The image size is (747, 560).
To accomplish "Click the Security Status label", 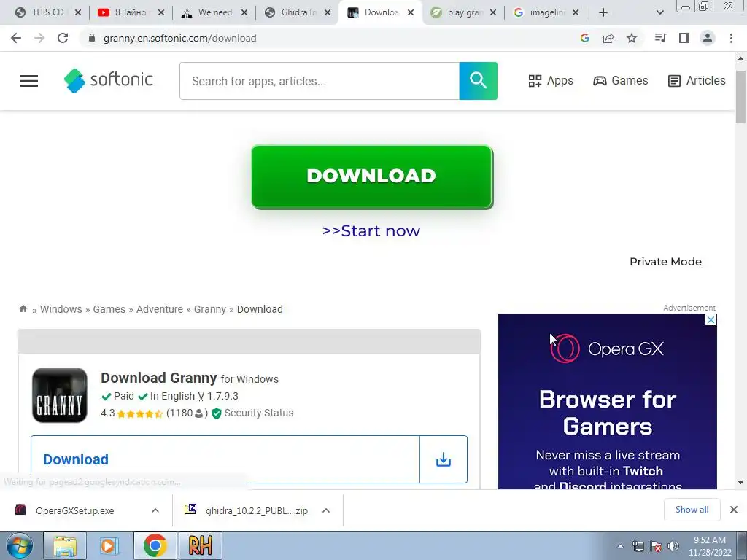I will [x=259, y=413].
